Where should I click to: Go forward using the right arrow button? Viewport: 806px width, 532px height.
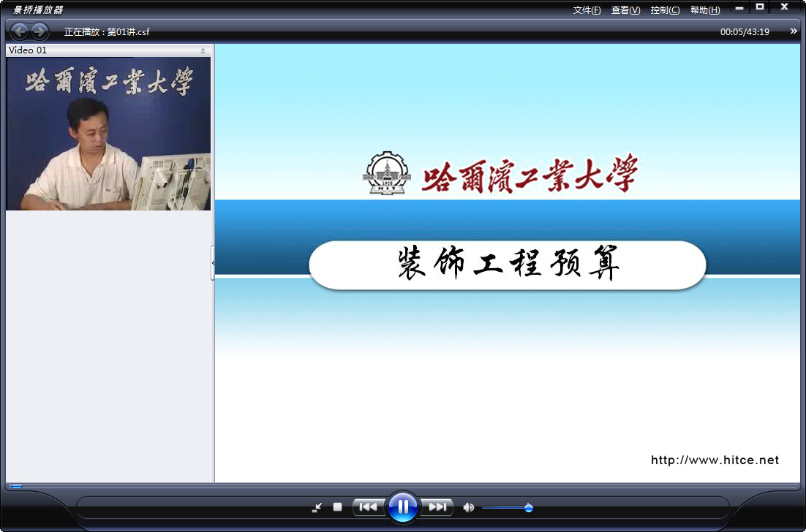click(x=39, y=32)
